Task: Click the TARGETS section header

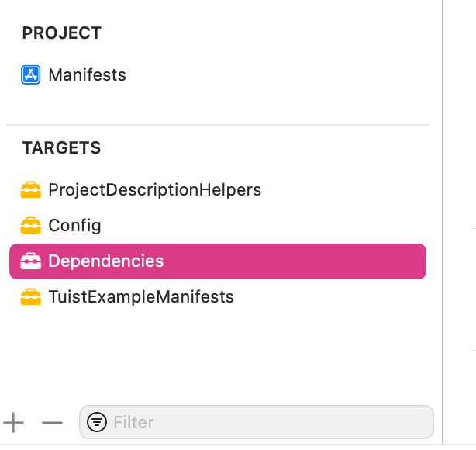Action: (x=61, y=147)
